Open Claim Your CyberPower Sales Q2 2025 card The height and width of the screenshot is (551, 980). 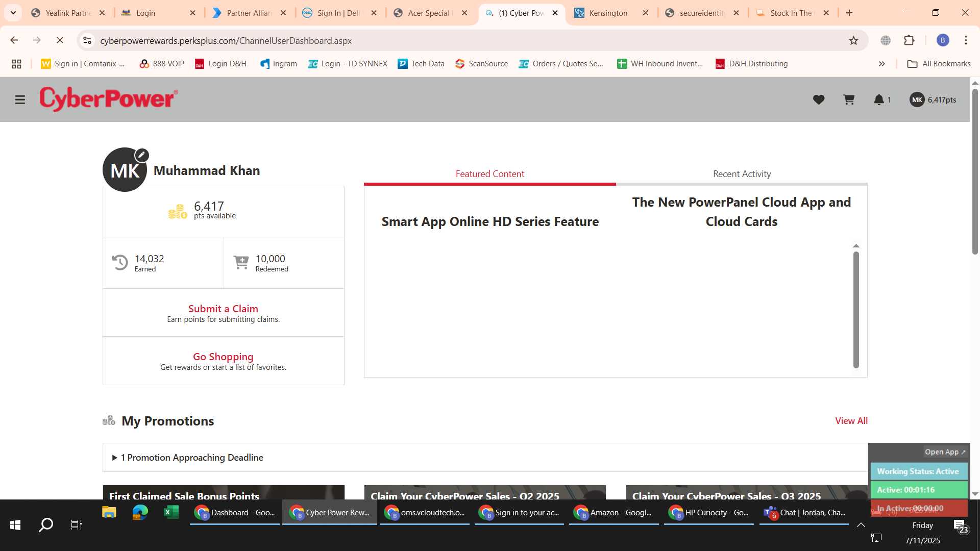(485, 492)
